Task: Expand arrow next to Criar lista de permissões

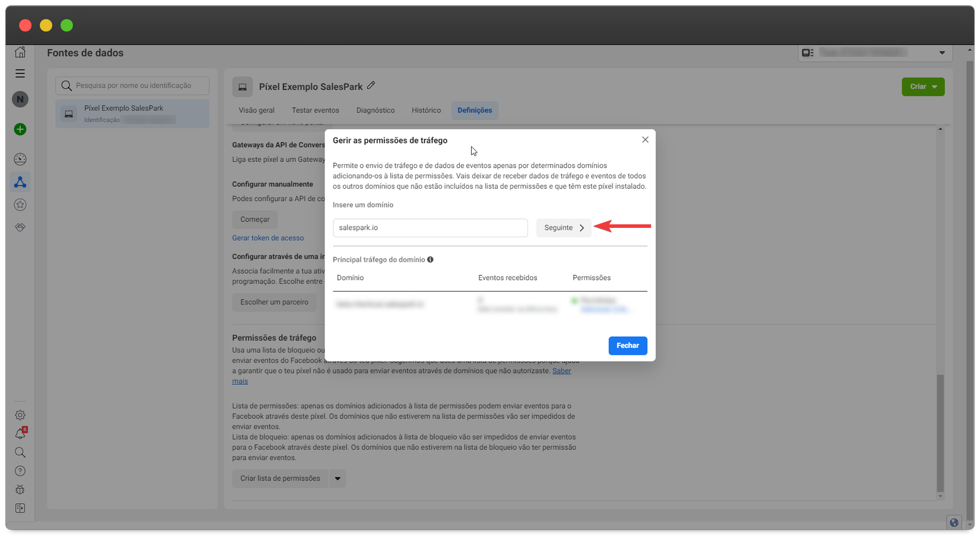Action: [x=337, y=479]
